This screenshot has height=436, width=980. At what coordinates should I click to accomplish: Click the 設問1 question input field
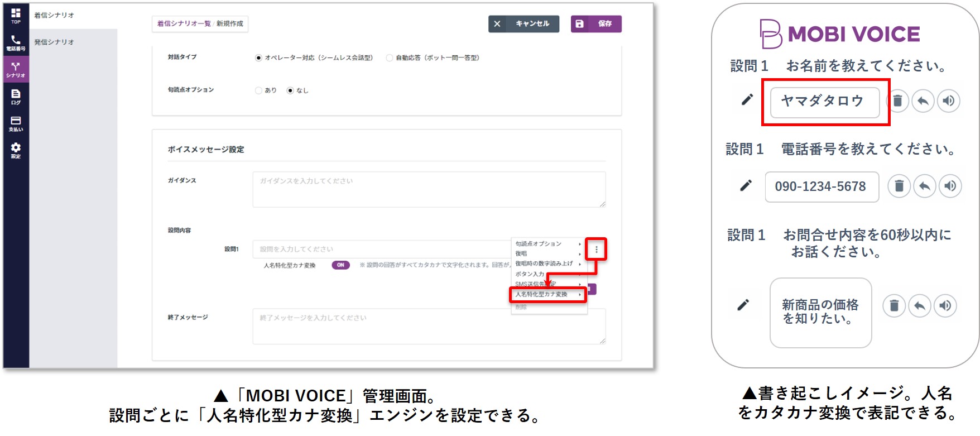pyautogui.click(x=382, y=250)
